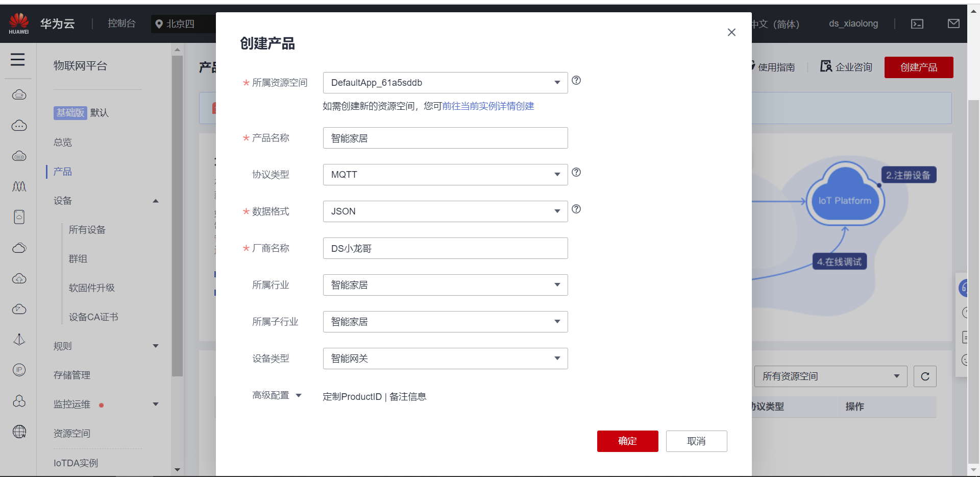
Task: Open the 所属资源空间 dropdown
Action: pyautogui.click(x=445, y=83)
